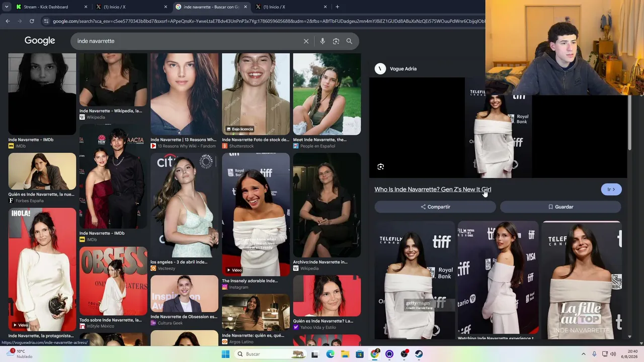Launch Microsoft Edge from the taskbar
Viewport: 644px width, 362px height.
pyautogui.click(x=330, y=354)
